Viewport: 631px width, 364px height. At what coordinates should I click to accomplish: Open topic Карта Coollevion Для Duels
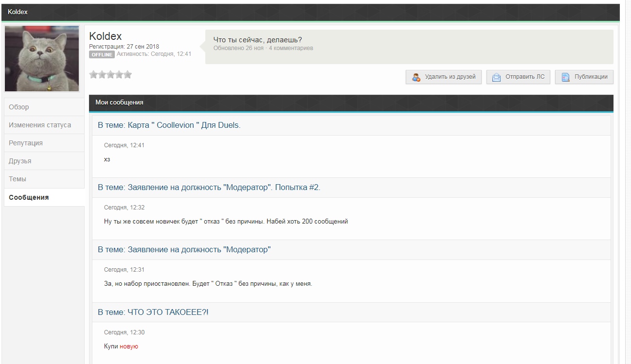169,125
